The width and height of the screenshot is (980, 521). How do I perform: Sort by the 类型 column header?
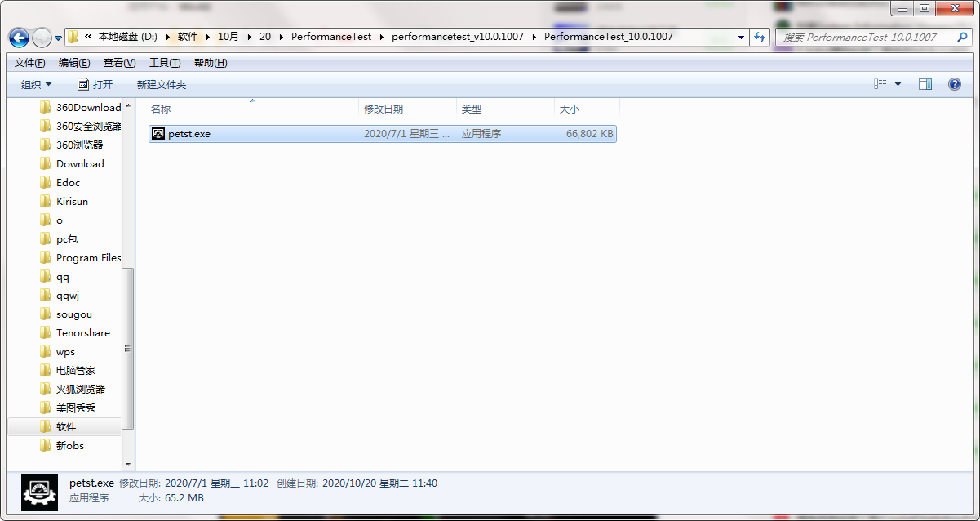[x=506, y=109]
